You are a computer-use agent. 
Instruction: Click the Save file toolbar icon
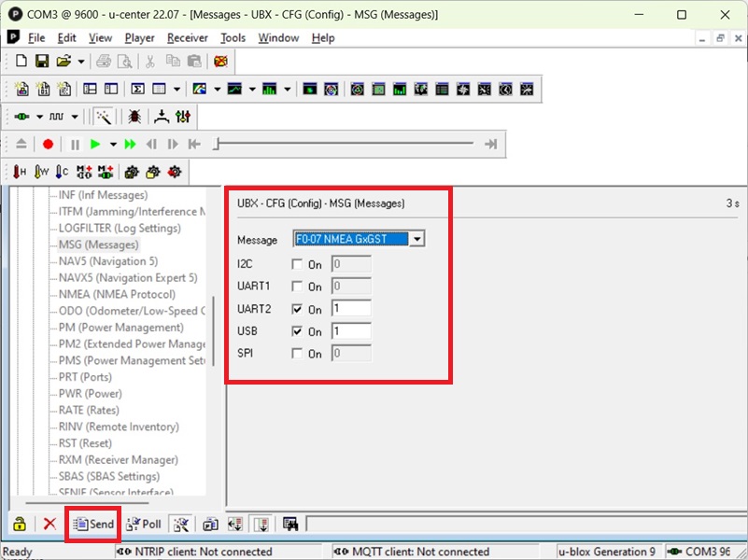pos(42,62)
